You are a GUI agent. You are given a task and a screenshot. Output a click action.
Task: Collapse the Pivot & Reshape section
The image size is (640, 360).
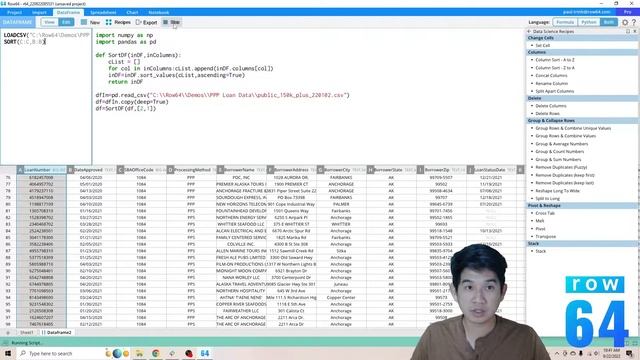(x=582, y=205)
